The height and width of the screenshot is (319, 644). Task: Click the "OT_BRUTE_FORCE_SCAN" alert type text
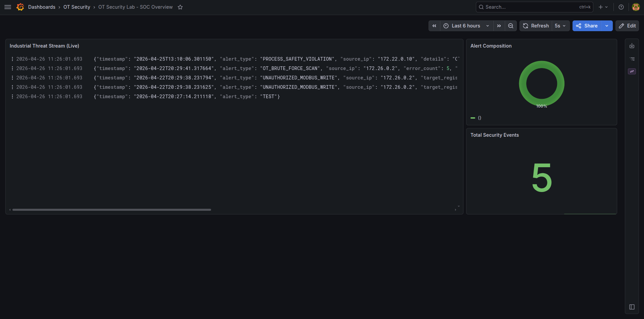click(x=291, y=68)
